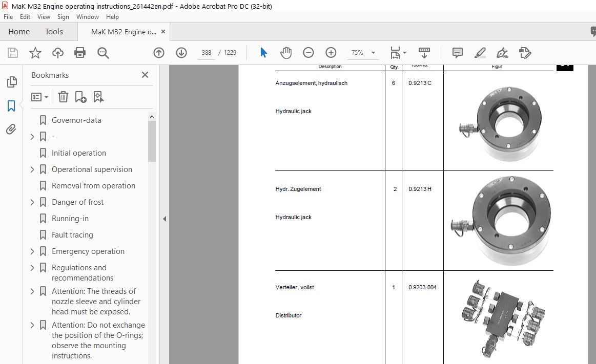Open the File menu
Image resolution: width=596 pixels, height=364 pixels.
click(x=8, y=17)
